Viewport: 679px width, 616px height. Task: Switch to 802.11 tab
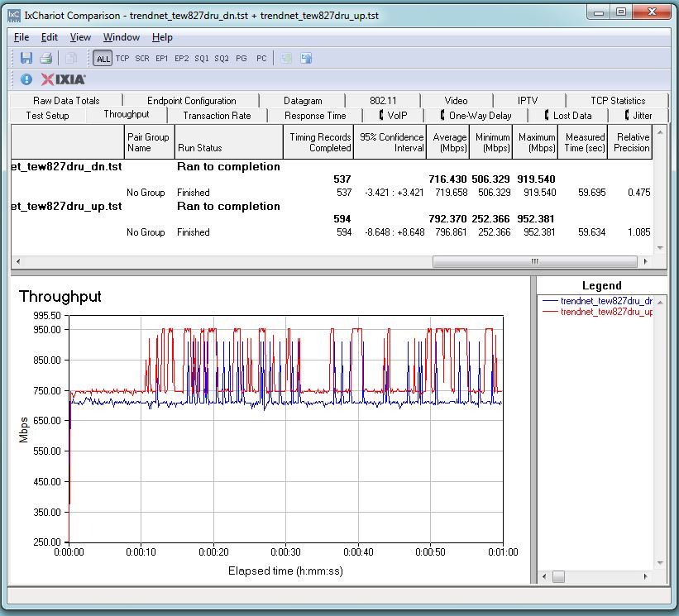pyautogui.click(x=383, y=100)
